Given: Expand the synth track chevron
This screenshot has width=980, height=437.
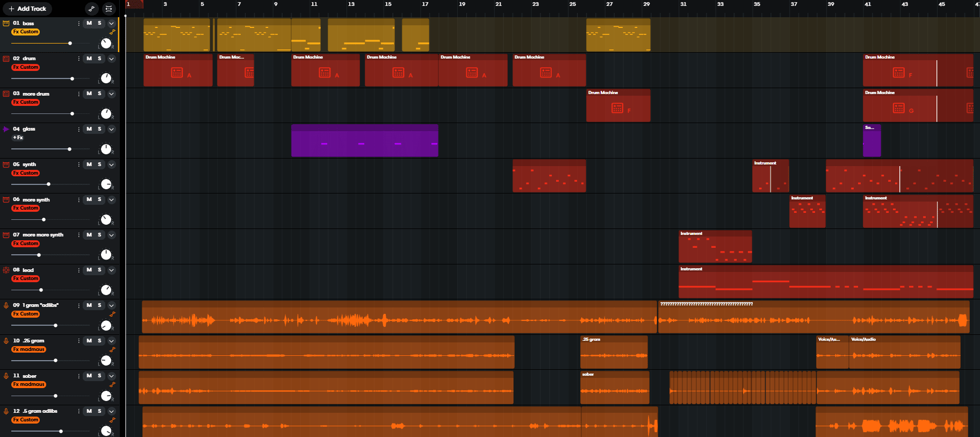Looking at the screenshot, I should (111, 164).
